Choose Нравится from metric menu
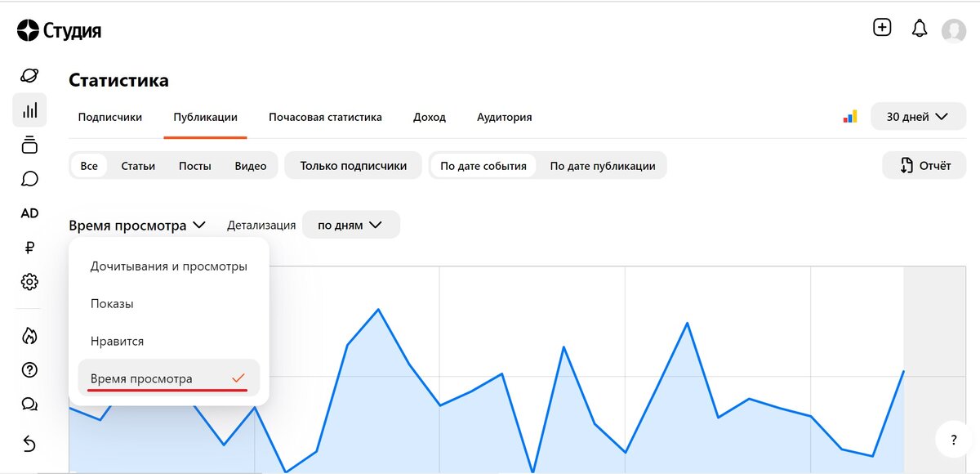 (x=169, y=342)
